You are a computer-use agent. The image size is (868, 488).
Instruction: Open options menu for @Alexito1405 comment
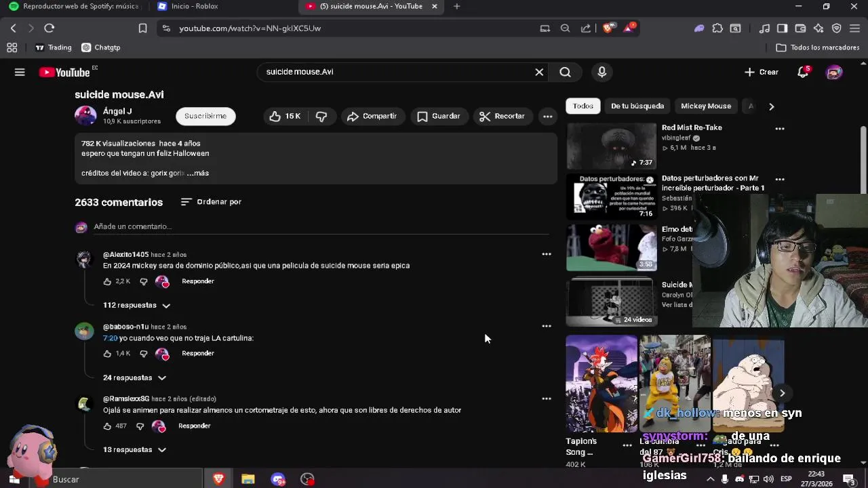tap(547, 254)
